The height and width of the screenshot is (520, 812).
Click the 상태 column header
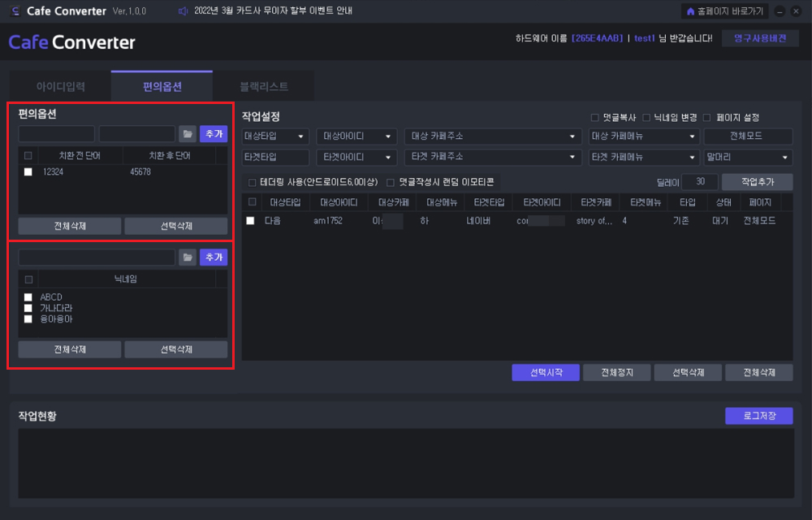pyautogui.click(x=723, y=202)
